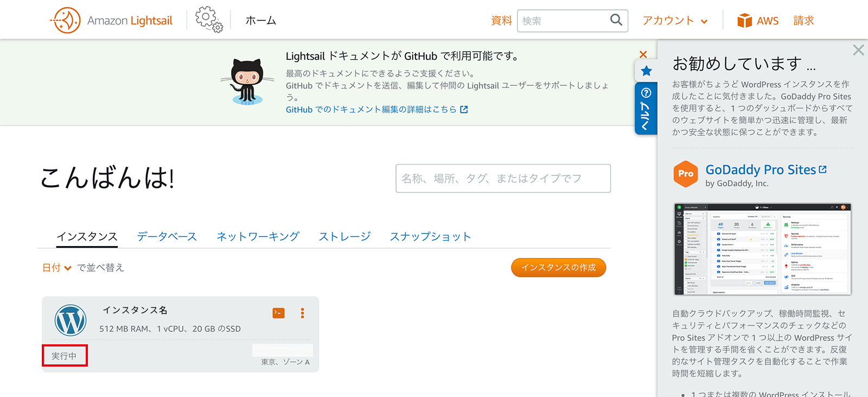
Task: Click the Amazon Lightsail logo
Action: [111, 21]
